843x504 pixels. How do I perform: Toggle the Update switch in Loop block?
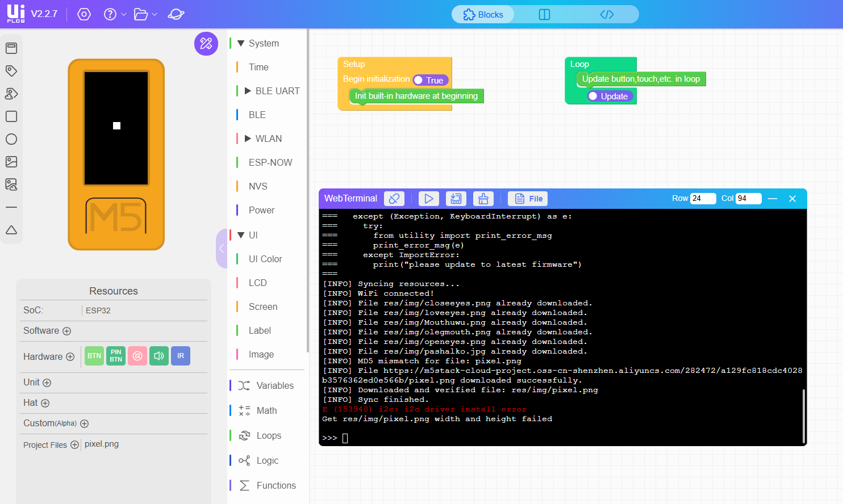click(x=609, y=96)
